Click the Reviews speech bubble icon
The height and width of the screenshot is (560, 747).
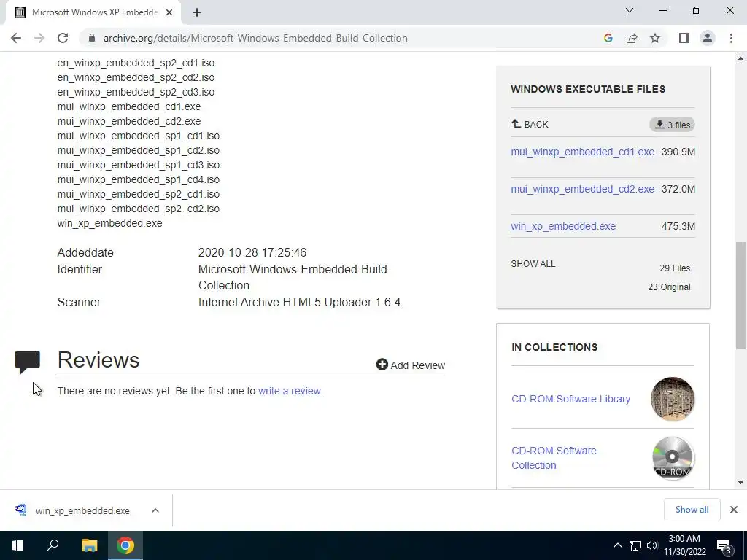click(27, 362)
